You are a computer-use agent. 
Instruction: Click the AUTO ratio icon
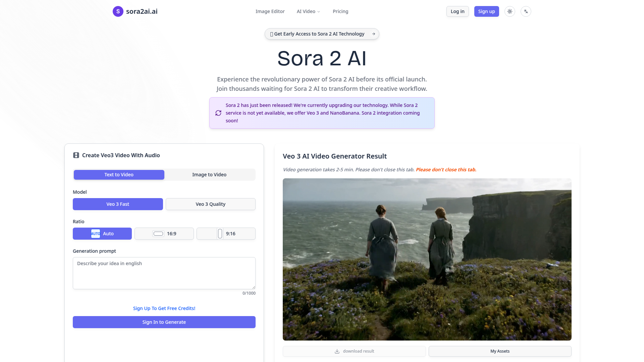(95, 234)
